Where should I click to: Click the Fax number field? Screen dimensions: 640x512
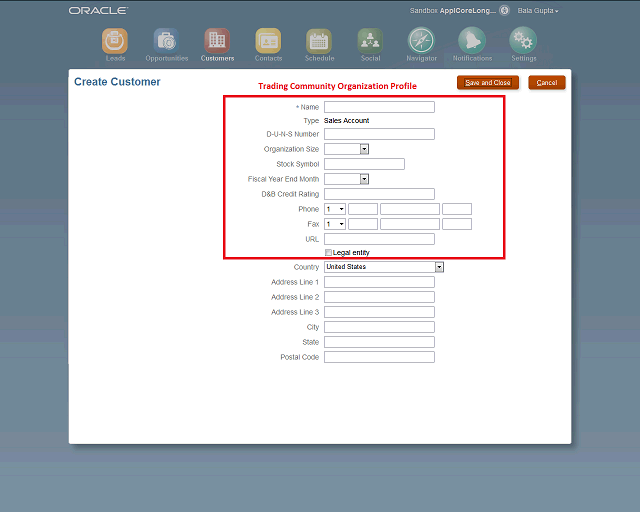[x=410, y=224]
